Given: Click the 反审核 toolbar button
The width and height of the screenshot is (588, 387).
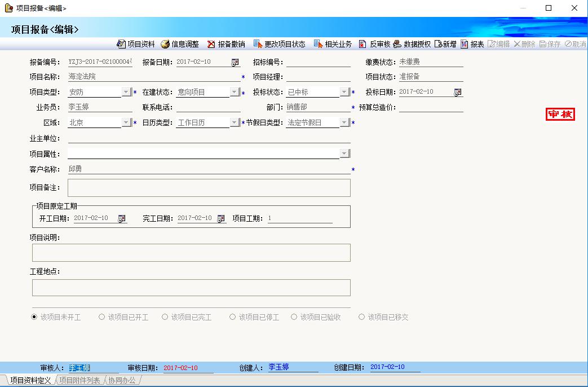Looking at the screenshot, I should [374, 44].
